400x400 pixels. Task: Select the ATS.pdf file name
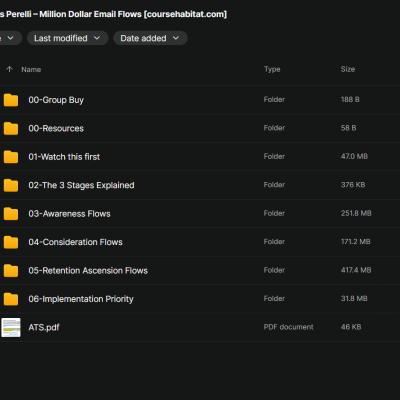click(x=44, y=327)
